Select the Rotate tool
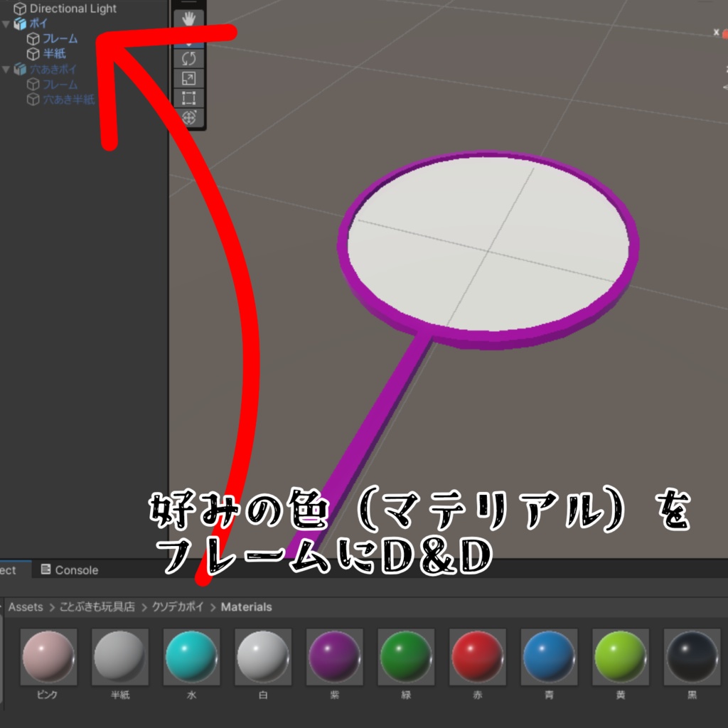 tap(189, 58)
